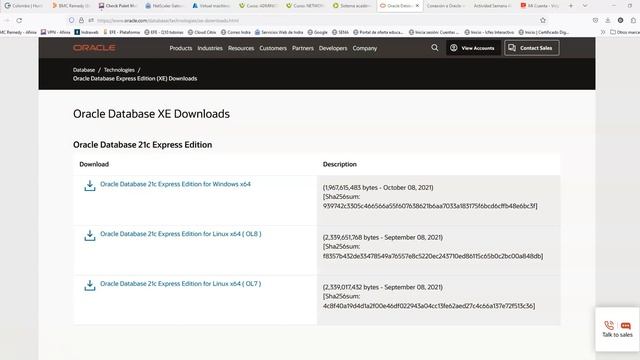Click the site security padlock icon
The height and width of the screenshot is (360, 640).
[81, 20]
